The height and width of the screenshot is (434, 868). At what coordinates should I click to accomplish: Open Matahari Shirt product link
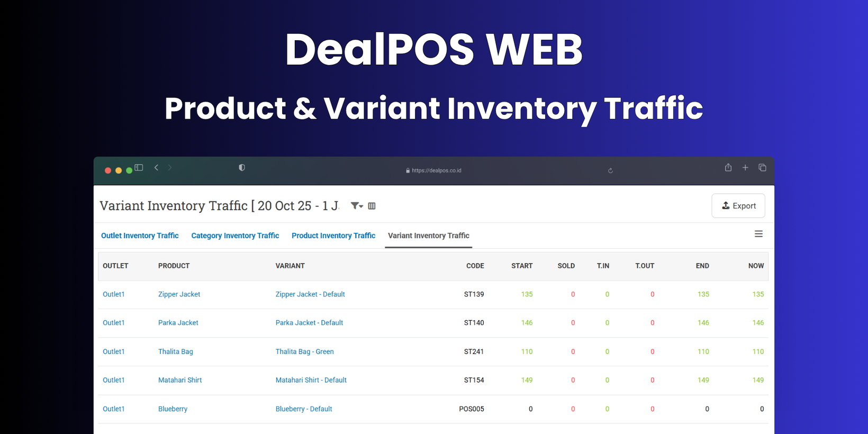click(180, 380)
